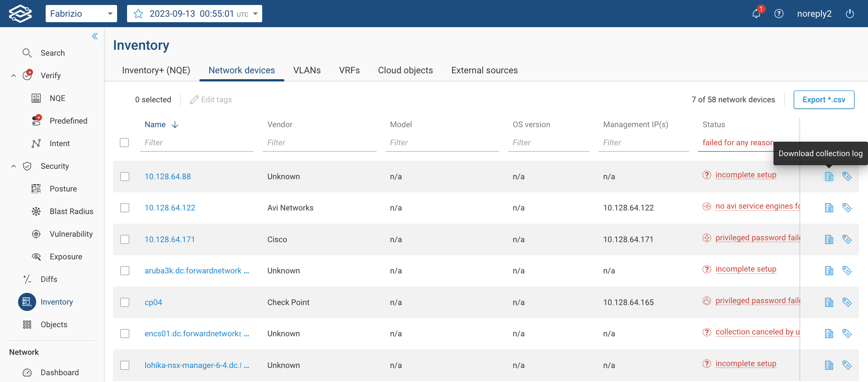This screenshot has width=868, height=382.
Task: Click the power logout icon
Action: click(x=849, y=14)
